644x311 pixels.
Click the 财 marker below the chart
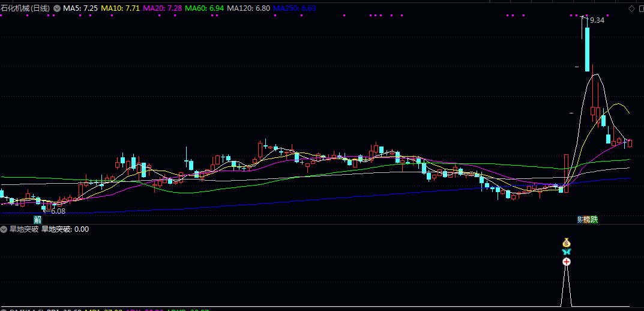(x=580, y=220)
